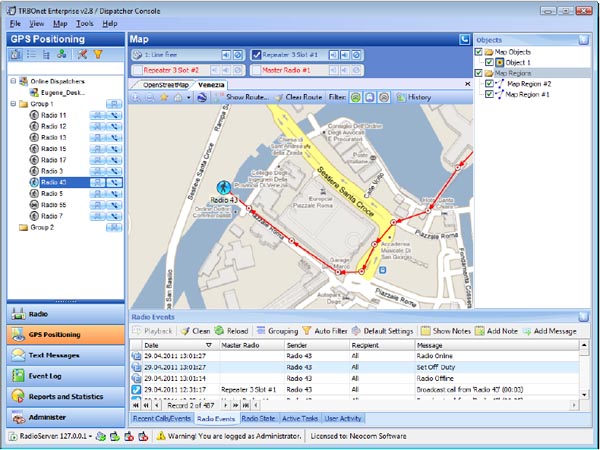
Task: Click the zoom out magnifier on map toolbar
Action: (150, 98)
